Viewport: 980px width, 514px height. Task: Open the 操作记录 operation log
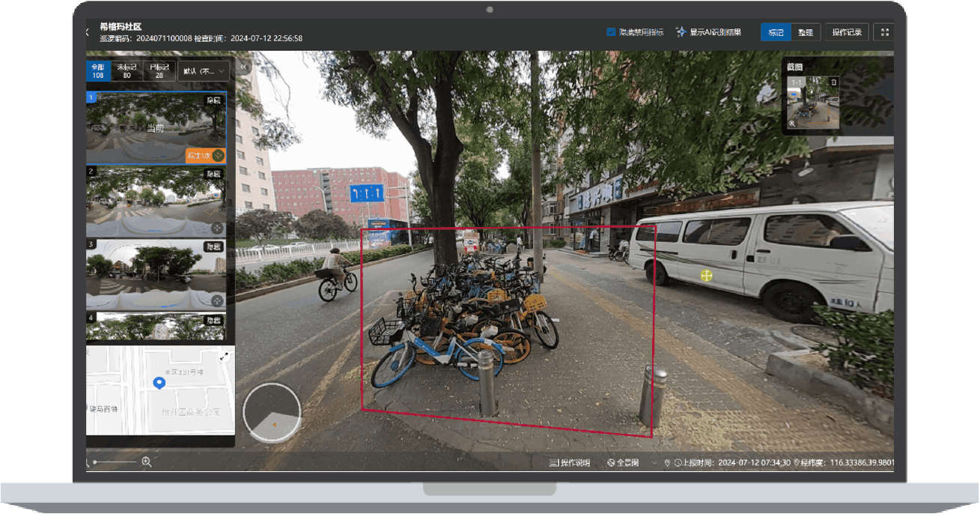[847, 32]
